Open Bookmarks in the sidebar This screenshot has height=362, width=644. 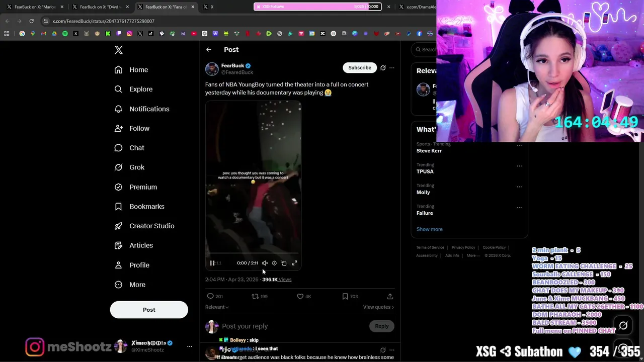139,207
